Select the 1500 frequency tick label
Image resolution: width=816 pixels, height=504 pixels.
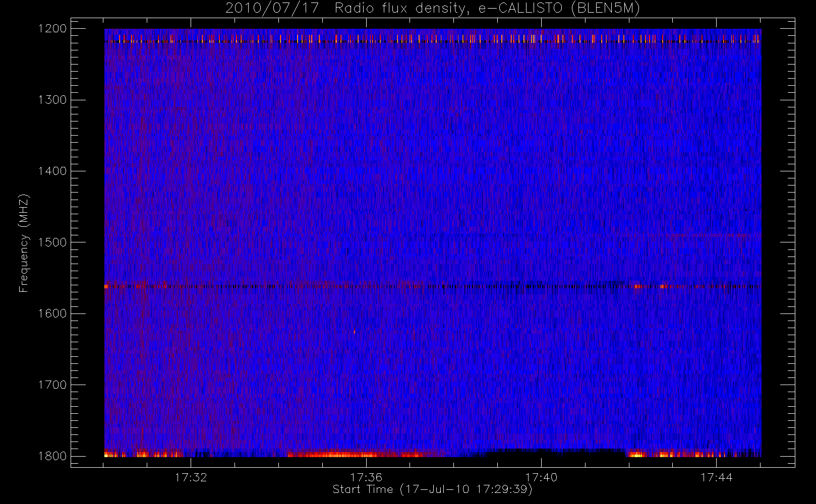coord(53,242)
